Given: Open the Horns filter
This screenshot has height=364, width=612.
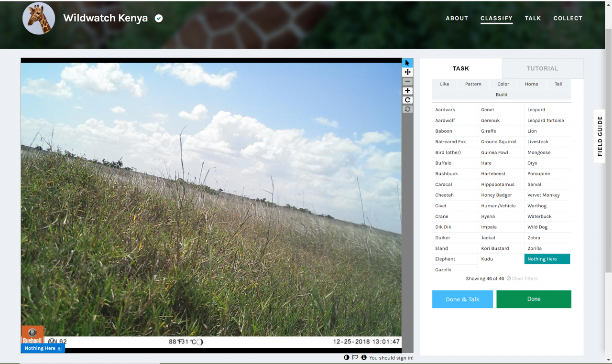Looking at the screenshot, I should tap(531, 84).
